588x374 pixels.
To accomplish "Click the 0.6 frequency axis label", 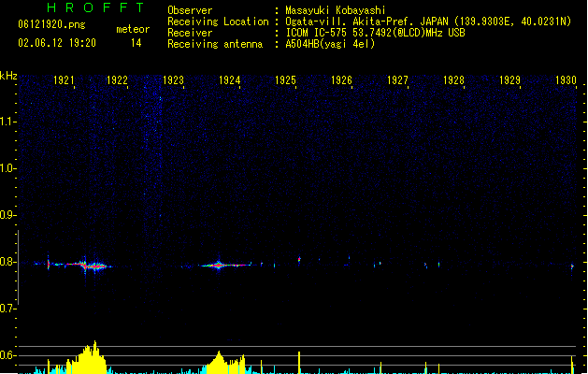I will point(7,355).
